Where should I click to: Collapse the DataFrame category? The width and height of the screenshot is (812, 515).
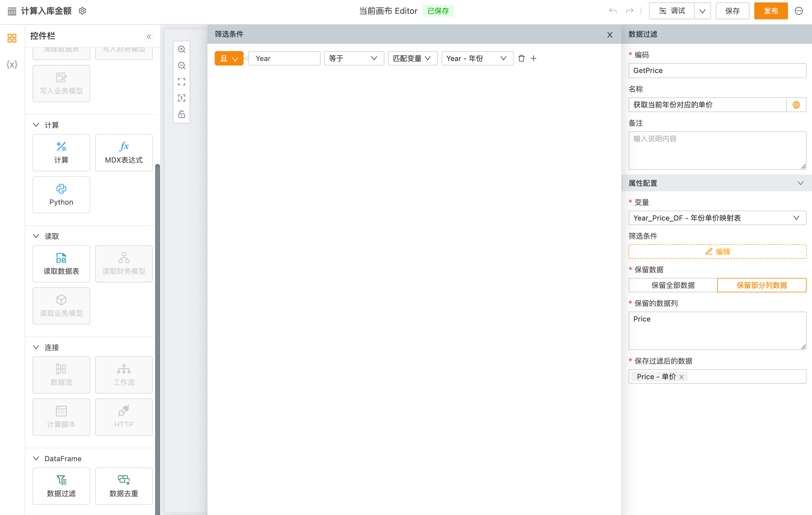point(36,459)
